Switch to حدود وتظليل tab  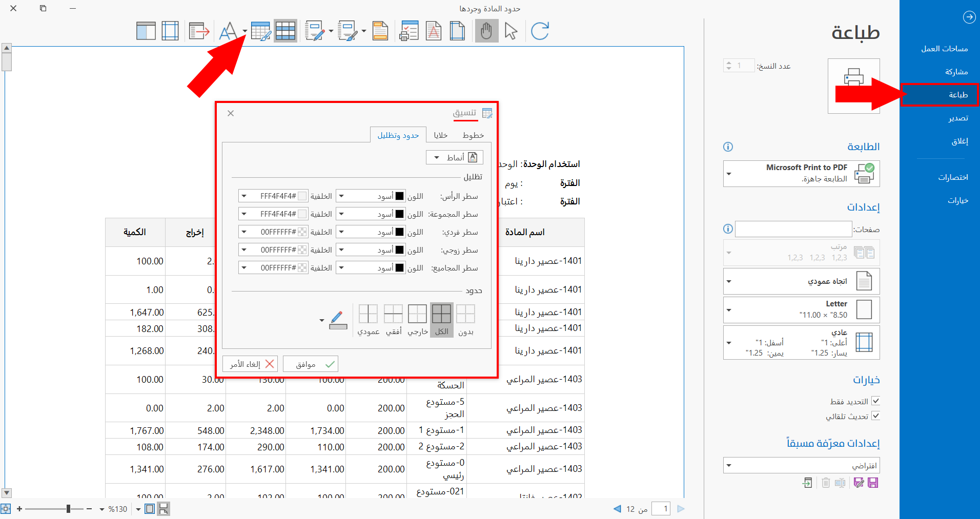398,135
